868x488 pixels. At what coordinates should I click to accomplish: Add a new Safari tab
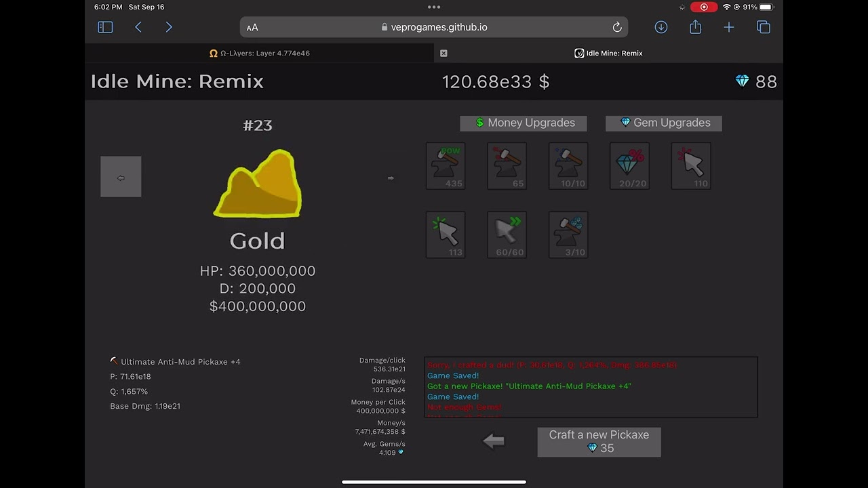729,27
